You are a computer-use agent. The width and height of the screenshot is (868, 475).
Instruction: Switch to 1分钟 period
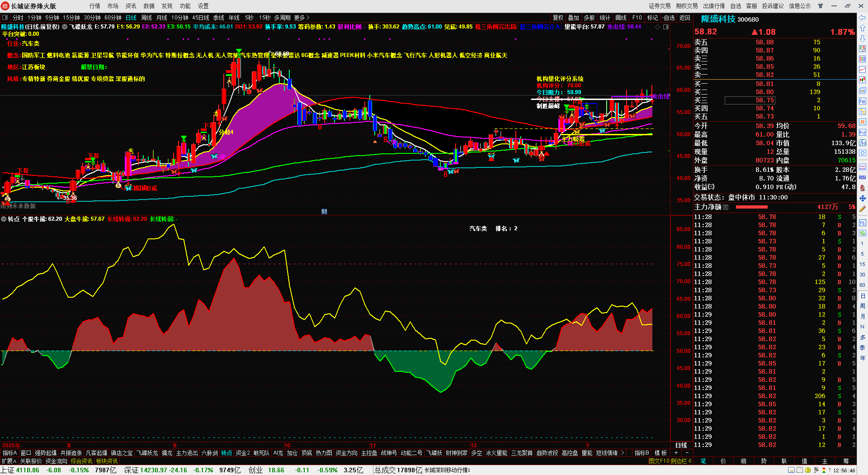[35, 18]
